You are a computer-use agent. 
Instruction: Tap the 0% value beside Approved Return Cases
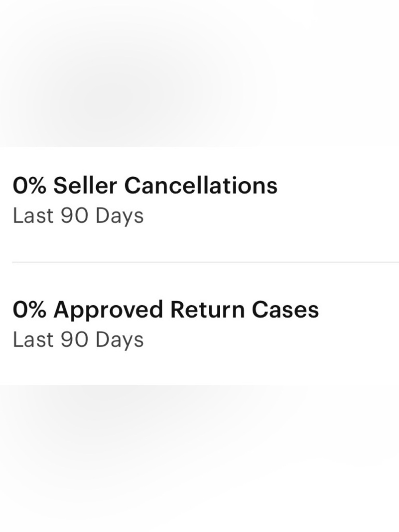[x=29, y=309]
